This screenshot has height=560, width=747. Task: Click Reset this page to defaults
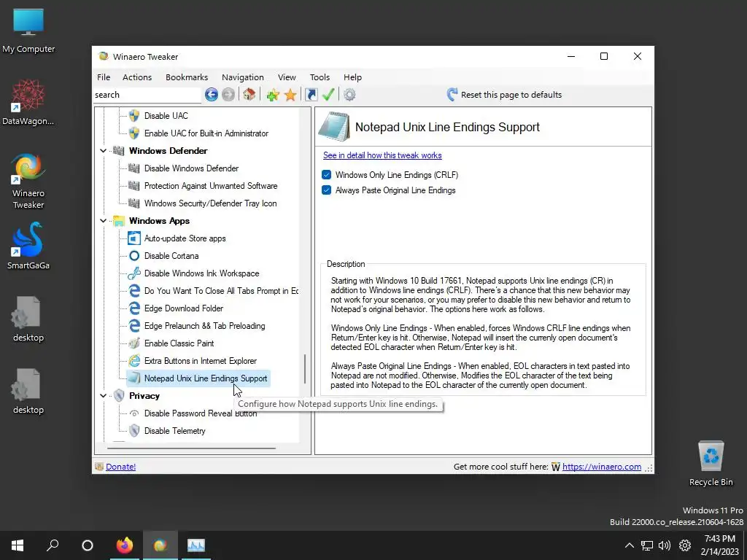pos(504,95)
